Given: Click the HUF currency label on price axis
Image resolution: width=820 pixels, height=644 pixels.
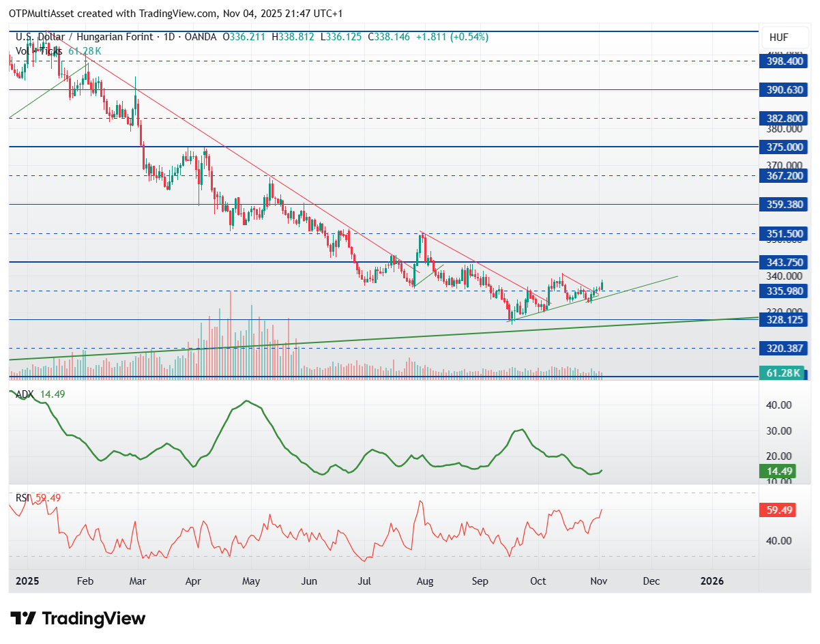Looking at the screenshot, I should (778, 37).
